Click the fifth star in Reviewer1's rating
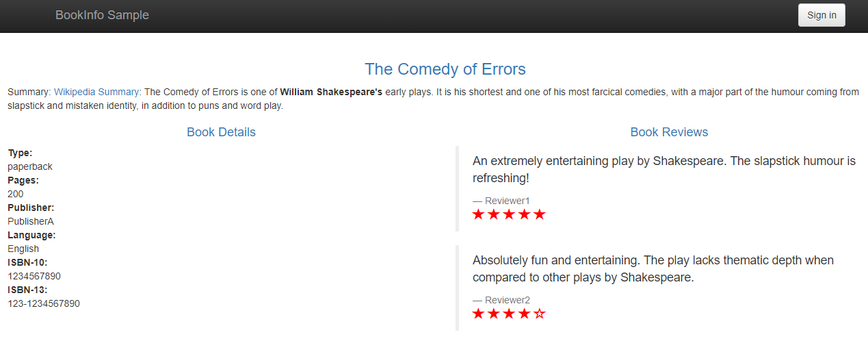 click(539, 215)
